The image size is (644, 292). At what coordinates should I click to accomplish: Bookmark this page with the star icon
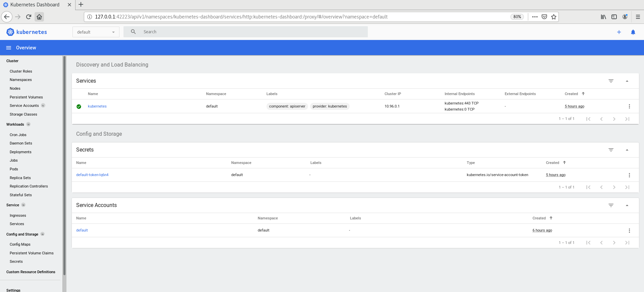coord(554,17)
